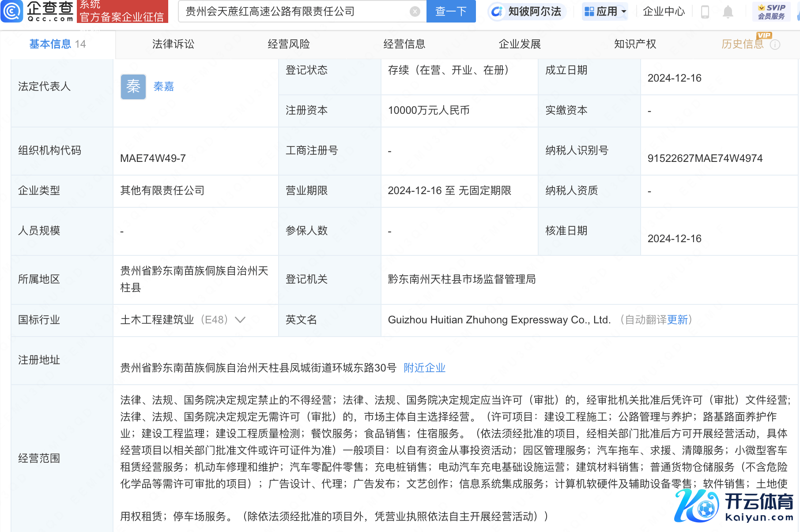800x532 pixels.
Task: Open 知彼阿尔法 AI assistant
Action: click(x=527, y=11)
